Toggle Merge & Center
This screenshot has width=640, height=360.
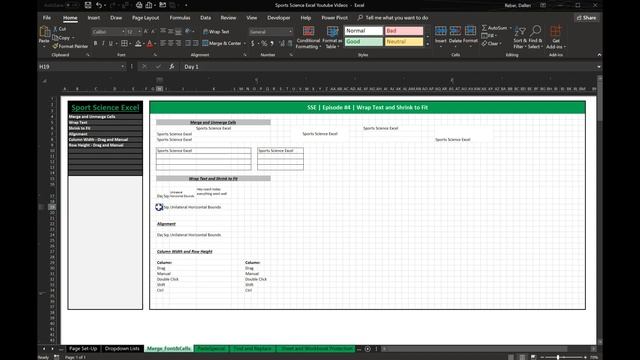click(222, 43)
